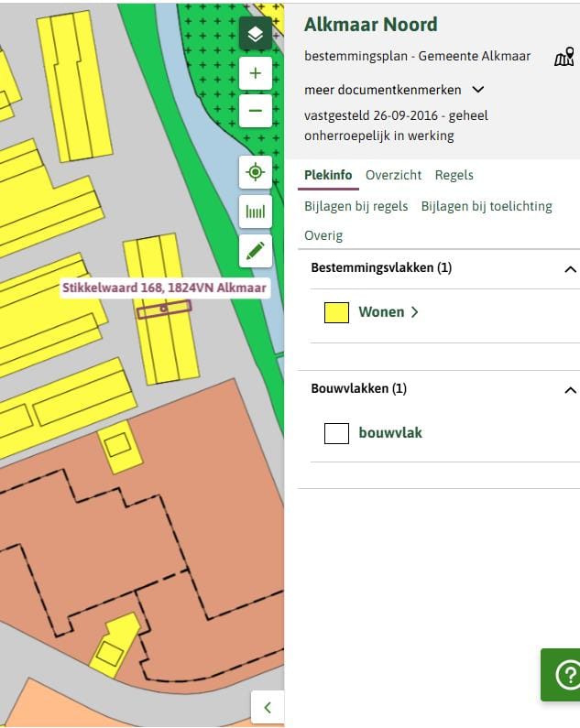The image size is (580, 728).
Task: Switch to the Regels tab
Action: 454,175
